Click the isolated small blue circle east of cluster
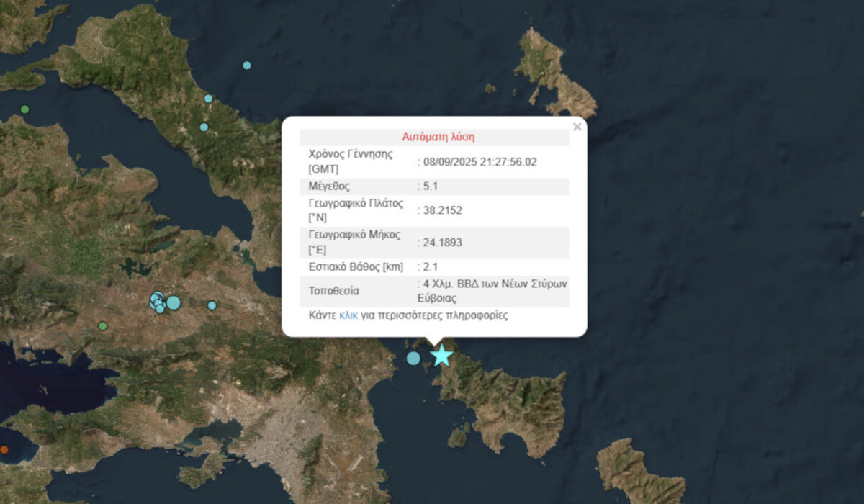 point(212,305)
